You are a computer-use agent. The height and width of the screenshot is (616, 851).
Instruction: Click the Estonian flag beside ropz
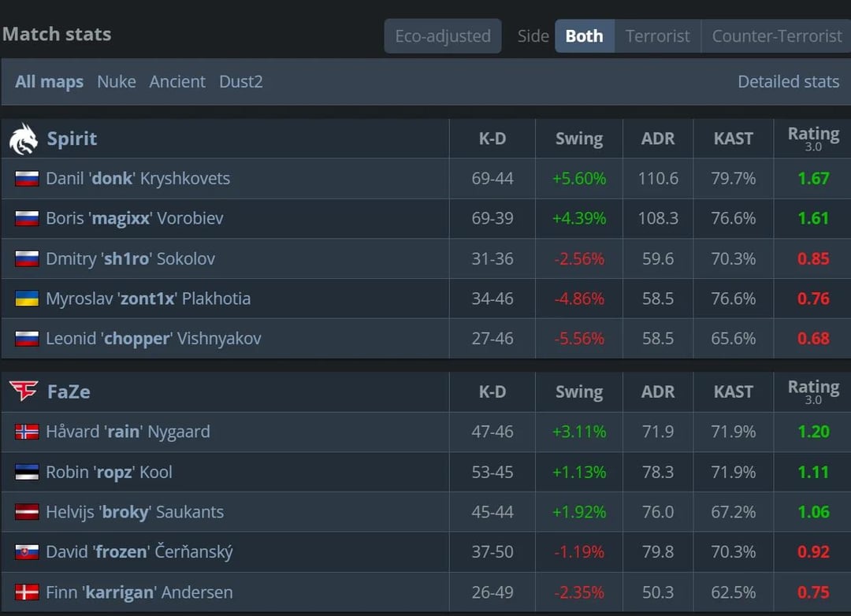pyautogui.click(x=27, y=472)
